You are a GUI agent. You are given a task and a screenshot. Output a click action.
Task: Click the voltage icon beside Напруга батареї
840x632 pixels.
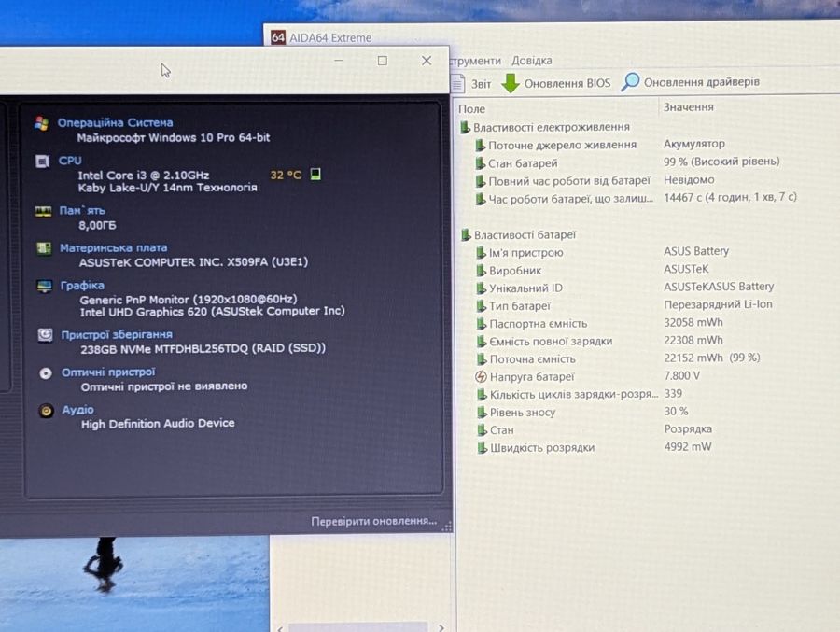pos(481,377)
